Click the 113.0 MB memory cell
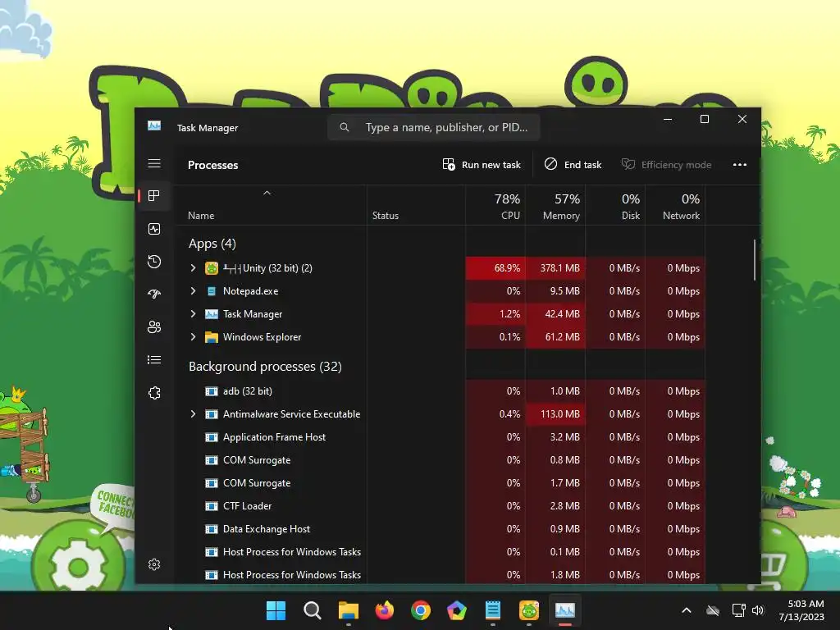The height and width of the screenshot is (630, 840). click(x=555, y=414)
